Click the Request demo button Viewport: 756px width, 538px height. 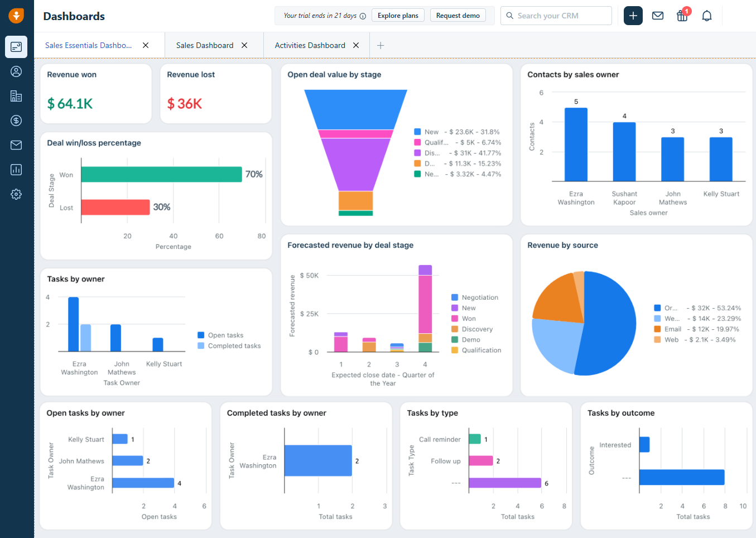(x=458, y=15)
